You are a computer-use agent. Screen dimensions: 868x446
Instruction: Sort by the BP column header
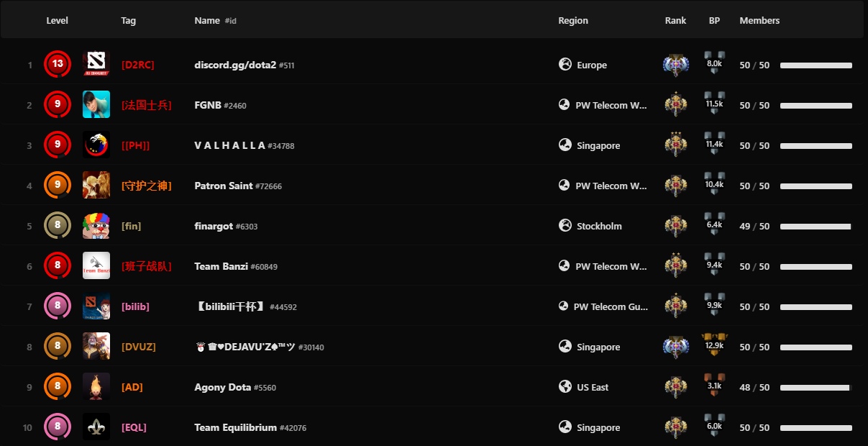(x=714, y=20)
